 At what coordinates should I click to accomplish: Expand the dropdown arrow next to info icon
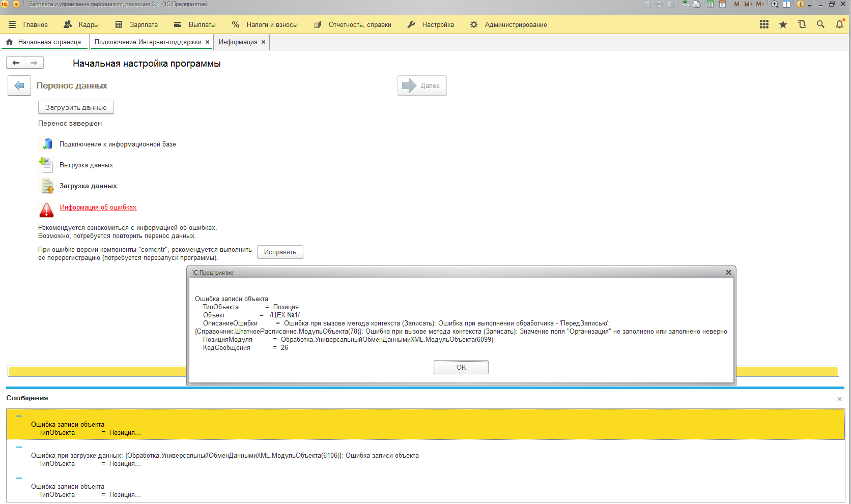tap(809, 5)
